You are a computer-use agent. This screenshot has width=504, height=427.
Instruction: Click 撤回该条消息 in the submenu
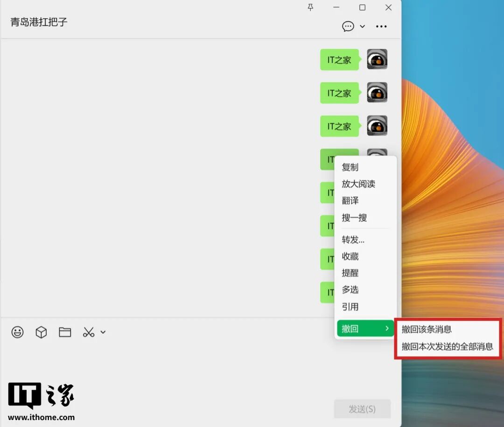point(427,330)
